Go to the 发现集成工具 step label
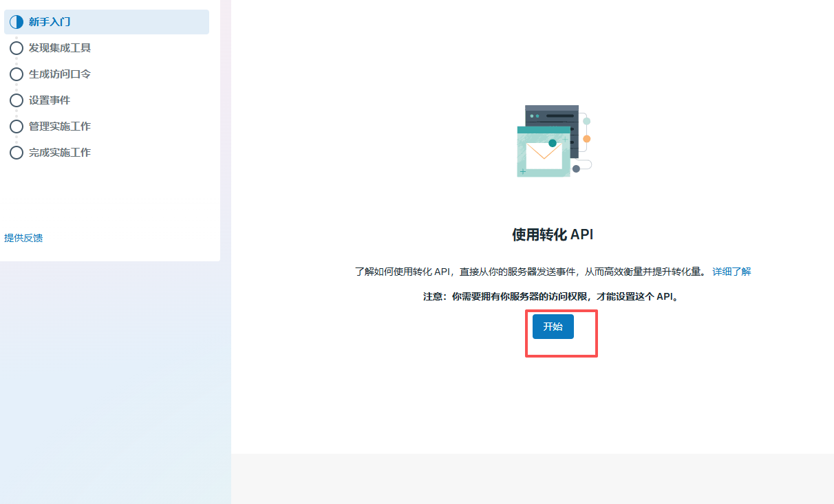The width and height of the screenshot is (834, 504). (x=60, y=48)
